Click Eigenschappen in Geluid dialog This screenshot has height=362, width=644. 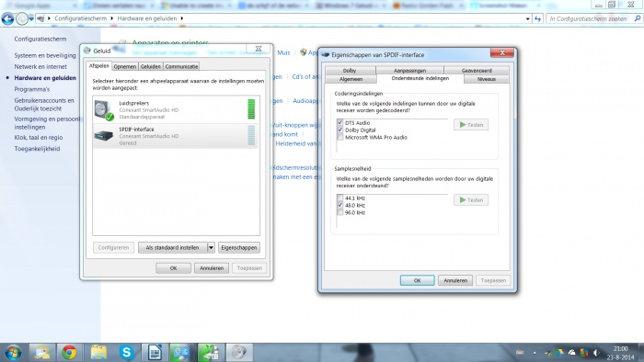pyautogui.click(x=238, y=248)
